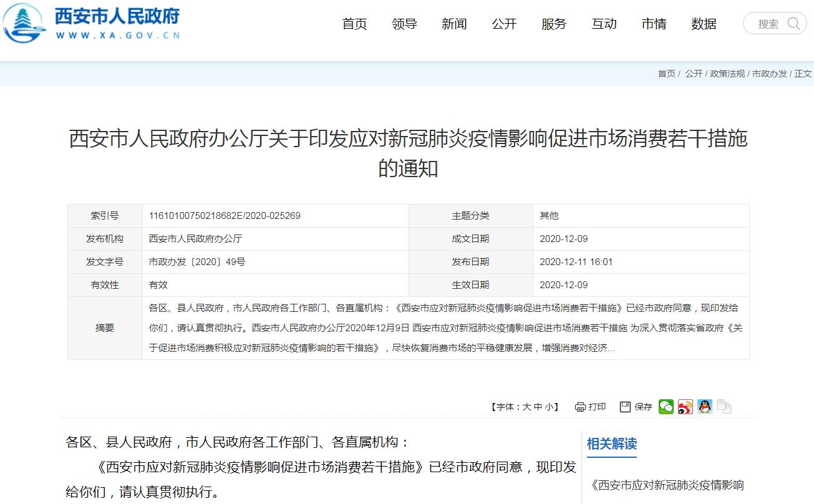The width and height of the screenshot is (814, 504).
Task: Open related article 《西安市应对新冠肺炎疫情影响
Action: [667, 485]
